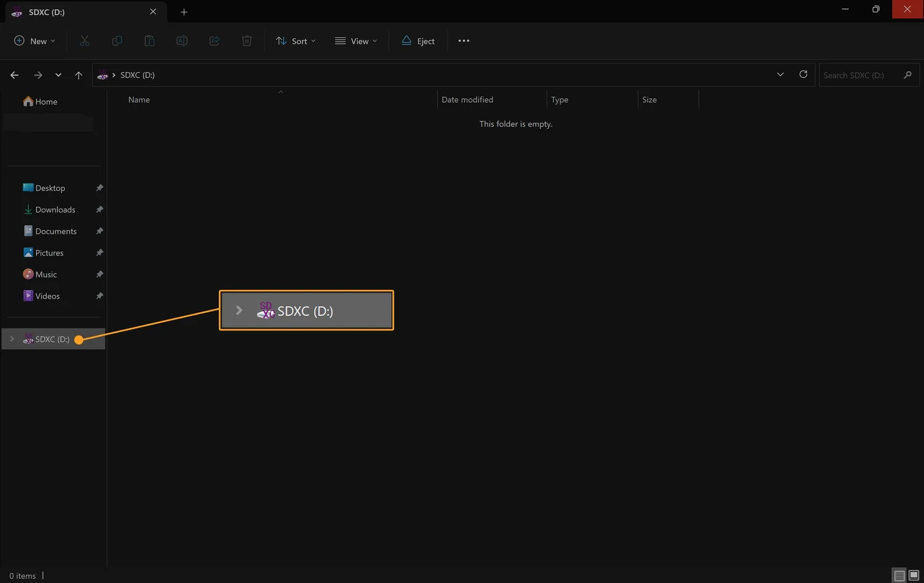924x583 pixels.
Task: Click the Up one level button
Action: 79,74
